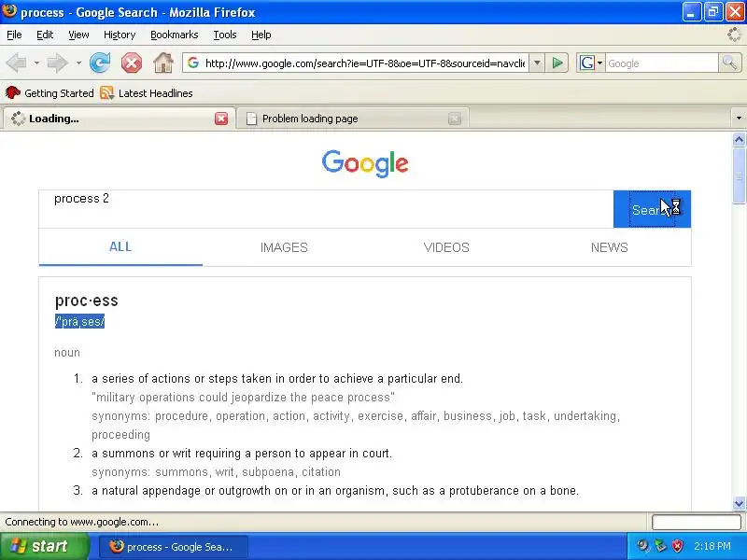Open the list all tabs dropdown

coord(739,119)
